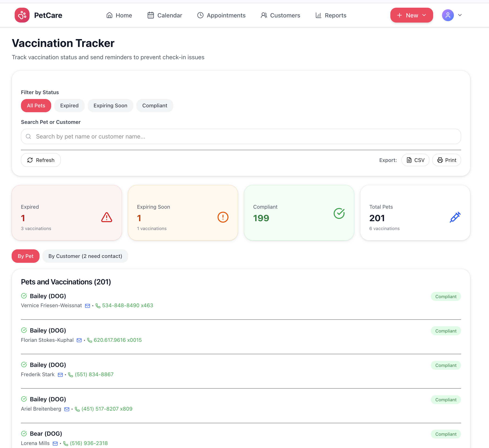Select the Expiring Soon status filter
Viewport: 489px width, 448px height.
coord(111,105)
